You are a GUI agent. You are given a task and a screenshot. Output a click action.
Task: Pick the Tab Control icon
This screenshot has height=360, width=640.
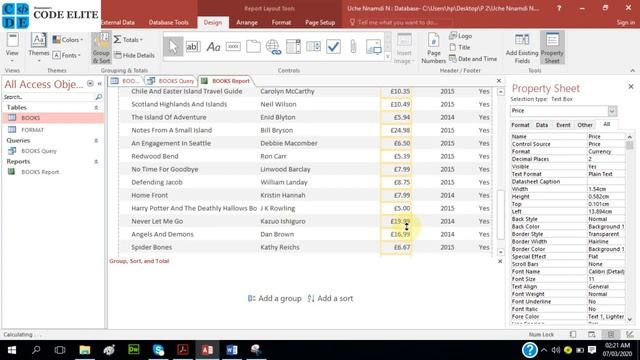tap(253, 47)
